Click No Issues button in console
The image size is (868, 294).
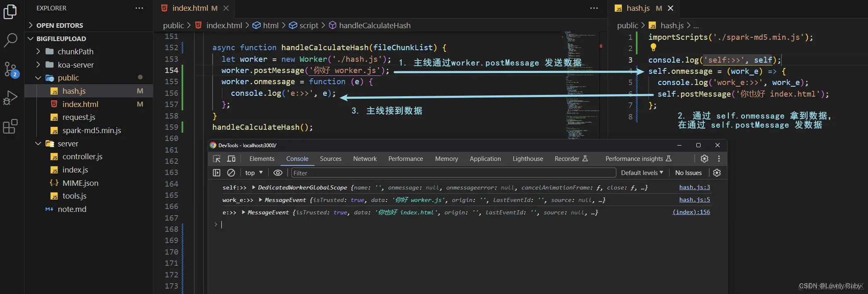click(x=688, y=173)
